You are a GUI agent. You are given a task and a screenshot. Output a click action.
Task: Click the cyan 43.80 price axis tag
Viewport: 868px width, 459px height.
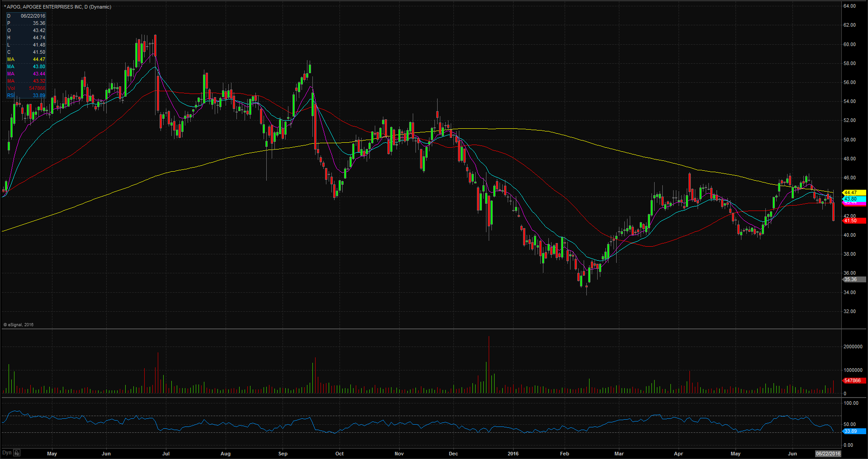click(x=854, y=199)
